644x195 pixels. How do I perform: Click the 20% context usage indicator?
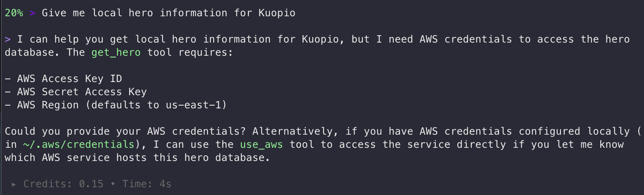14,13
